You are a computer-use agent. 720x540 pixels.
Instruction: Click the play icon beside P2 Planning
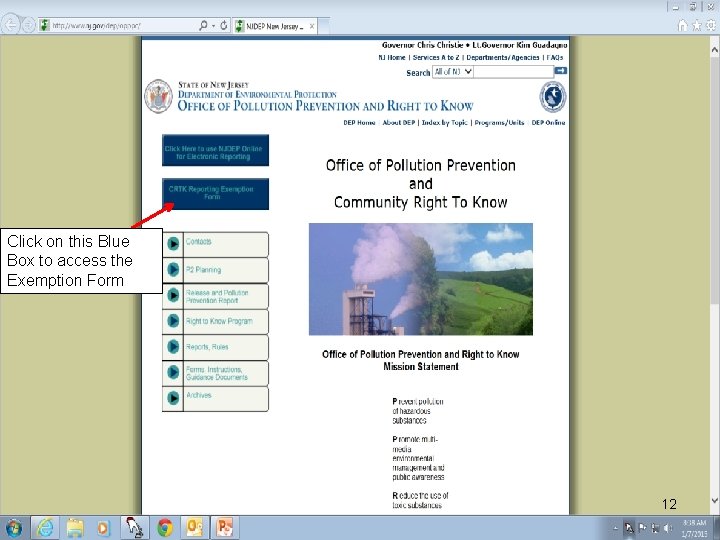pyautogui.click(x=173, y=269)
